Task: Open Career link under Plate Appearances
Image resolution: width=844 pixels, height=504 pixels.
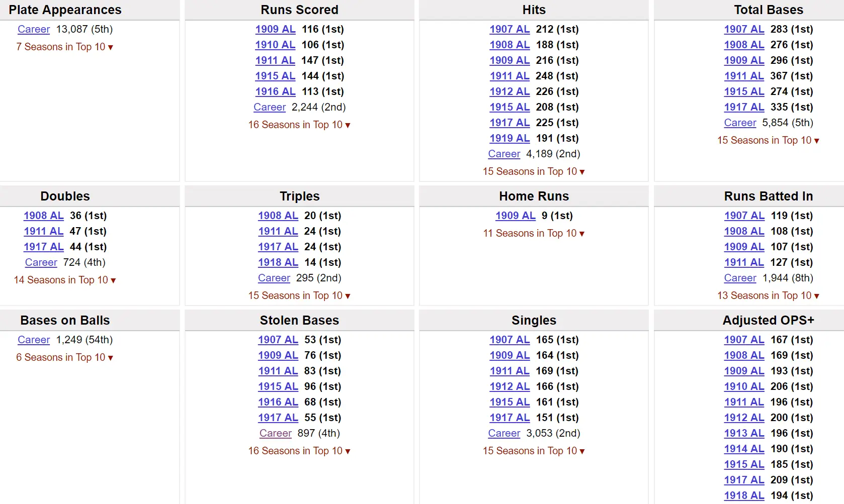Action: click(x=34, y=29)
